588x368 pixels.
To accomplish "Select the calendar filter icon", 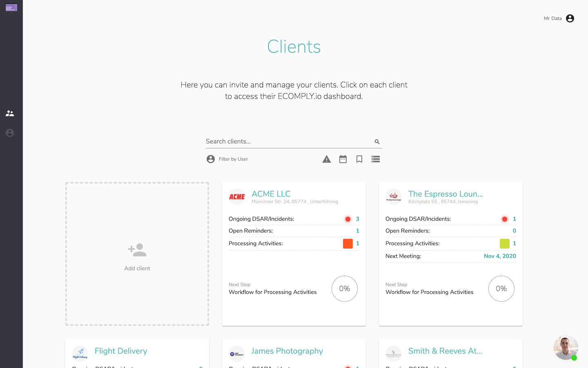I will pos(343,159).
